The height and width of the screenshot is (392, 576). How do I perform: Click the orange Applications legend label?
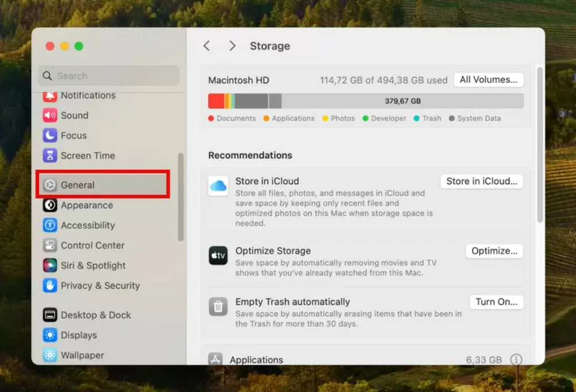click(x=293, y=118)
